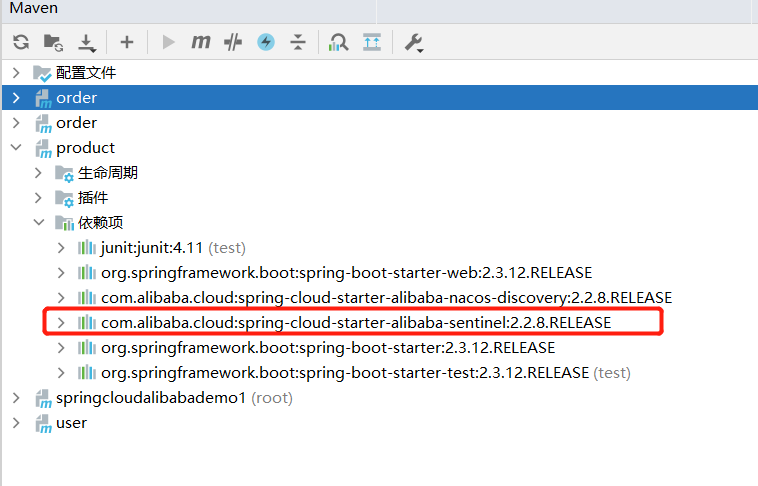
Task: Expand the 配置文件 profiles node
Action: click(x=16, y=73)
